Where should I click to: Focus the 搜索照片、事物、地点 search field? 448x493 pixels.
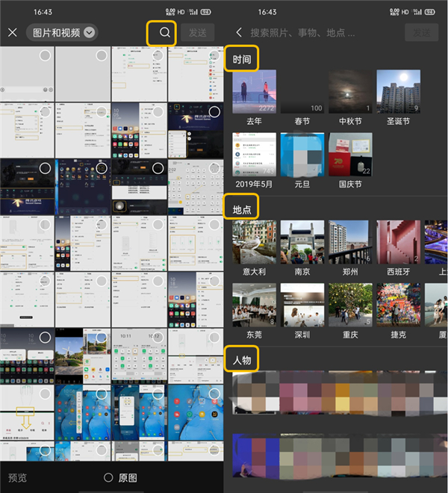[302, 33]
